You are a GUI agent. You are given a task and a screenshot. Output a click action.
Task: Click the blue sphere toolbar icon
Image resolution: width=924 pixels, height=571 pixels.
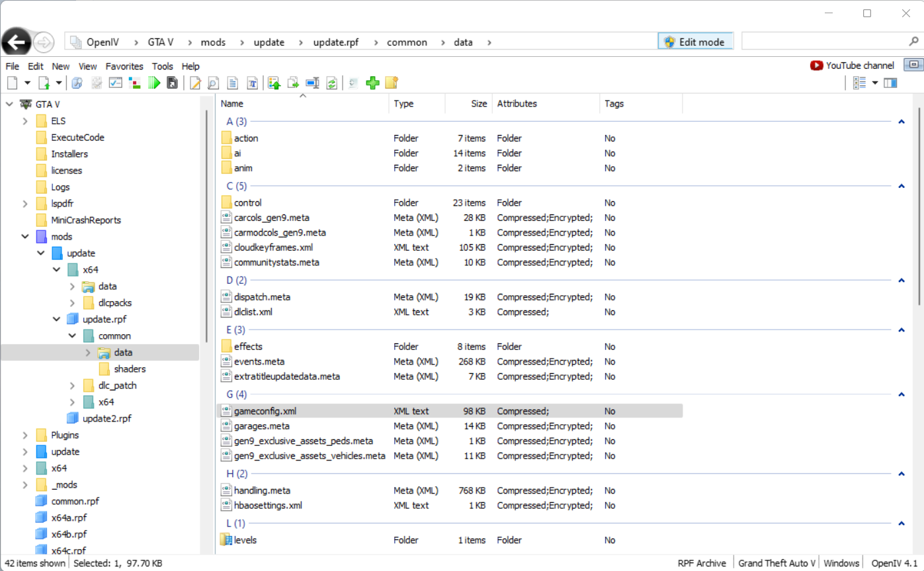coord(77,83)
